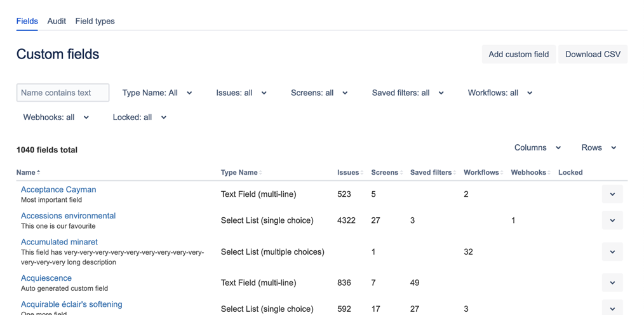The image size is (644, 315).
Task: Sort by Name column sort icon
Action: click(x=39, y=172)
